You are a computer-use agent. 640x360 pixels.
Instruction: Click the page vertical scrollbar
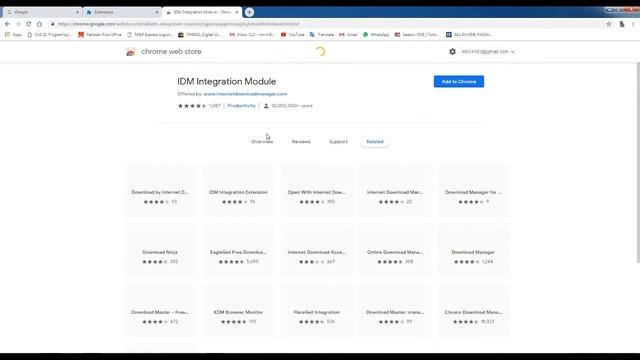638,162
